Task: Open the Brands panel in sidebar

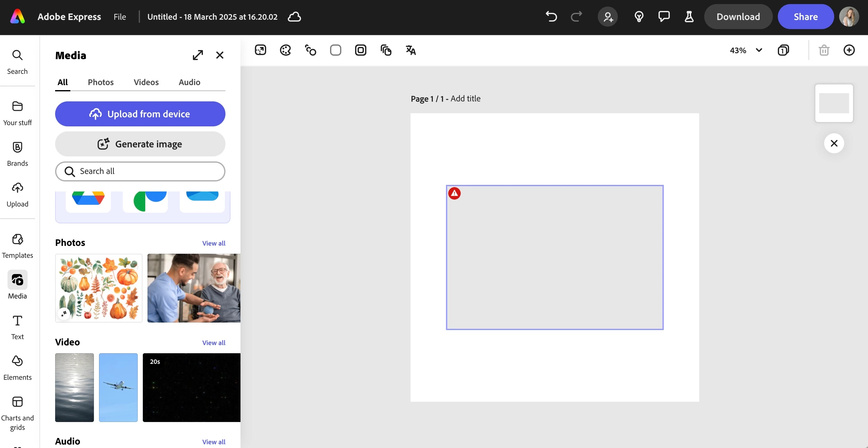Action: click(x=17, y=154)
